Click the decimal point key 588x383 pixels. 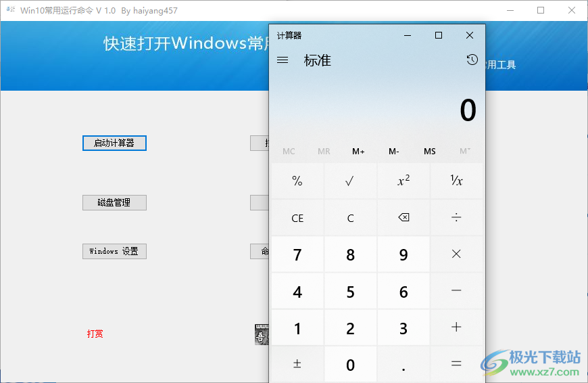pos(403,364)
